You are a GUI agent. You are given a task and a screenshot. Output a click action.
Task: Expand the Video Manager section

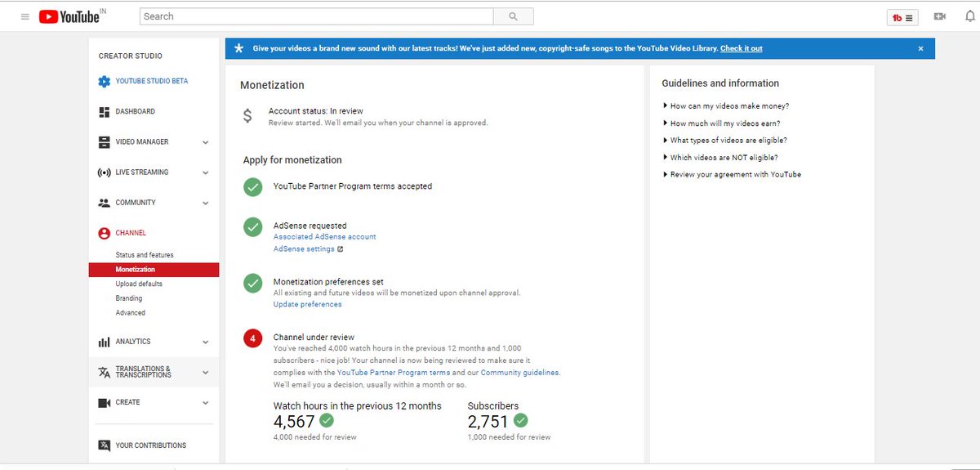[205, 142]
